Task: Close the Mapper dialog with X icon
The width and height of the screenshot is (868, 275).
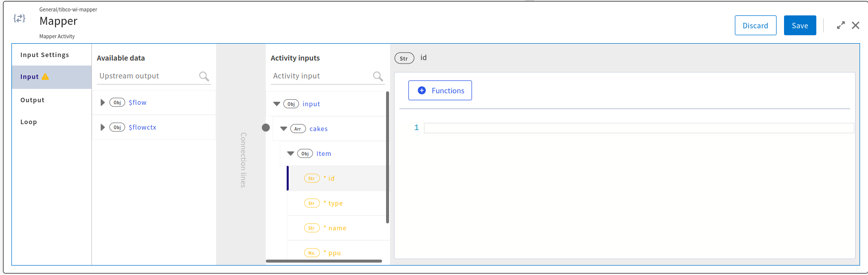Action: [856, 25]
